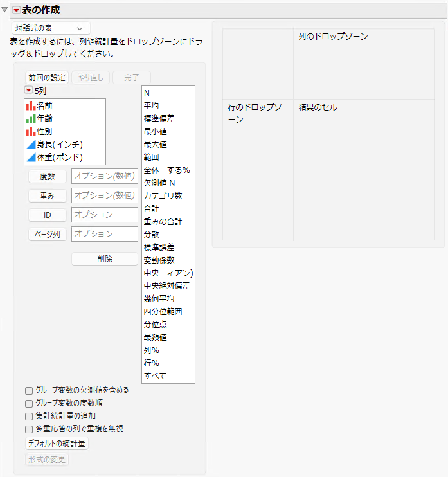Click the 前回の設定 button
The width and height of the screenshot is (448, 477).
pos(47,78)
